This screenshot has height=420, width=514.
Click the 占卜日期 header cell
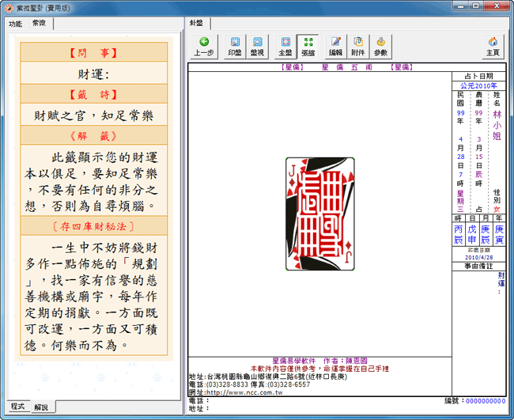(x=478, y=76)
